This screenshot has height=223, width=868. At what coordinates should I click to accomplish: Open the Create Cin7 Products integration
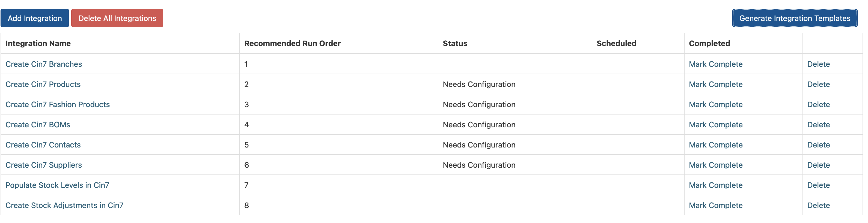(43, 84)
